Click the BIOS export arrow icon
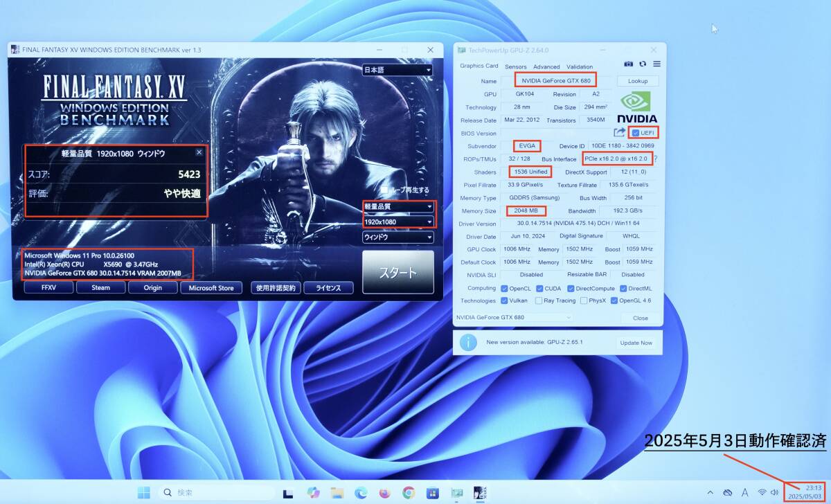This screenshot has height=504, width=831. [x=619, y=132]
